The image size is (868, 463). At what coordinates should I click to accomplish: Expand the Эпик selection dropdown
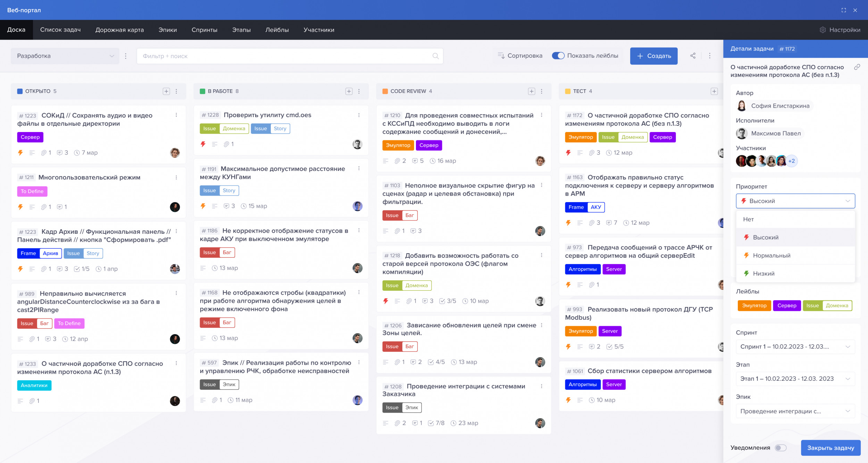[x=795, y=411]
